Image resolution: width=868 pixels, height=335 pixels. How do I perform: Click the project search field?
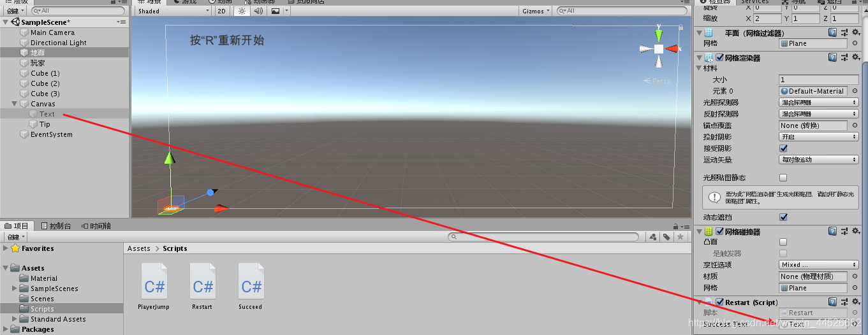pos(544,237)
